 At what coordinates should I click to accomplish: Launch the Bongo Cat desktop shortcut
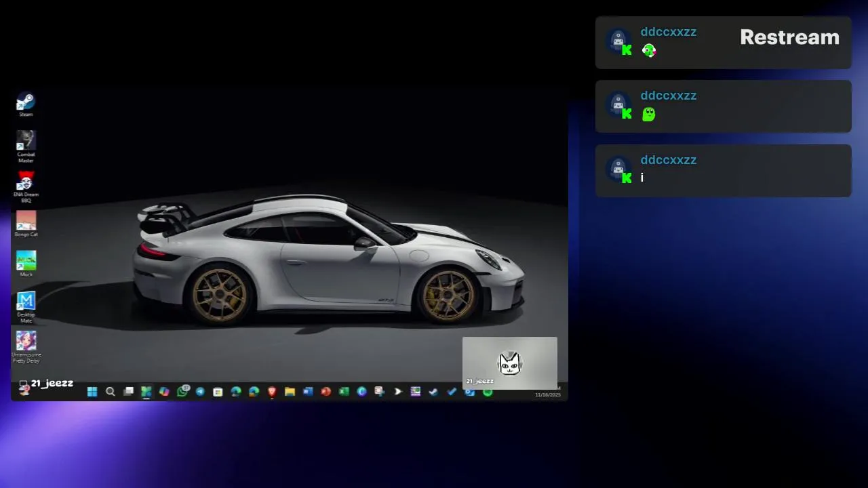pyautogui.click(x=26, y=224)
